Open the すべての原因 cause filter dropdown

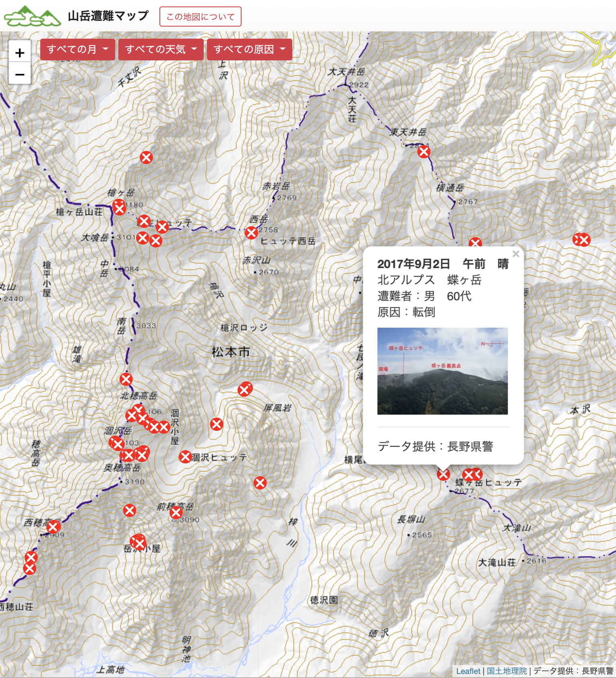point(249,50)
